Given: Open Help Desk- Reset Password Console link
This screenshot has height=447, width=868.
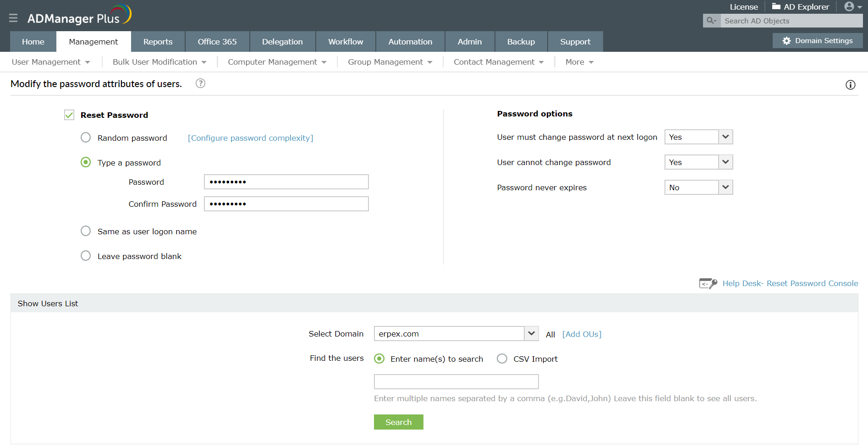Looking at the screenshot, I should point(790,283).
